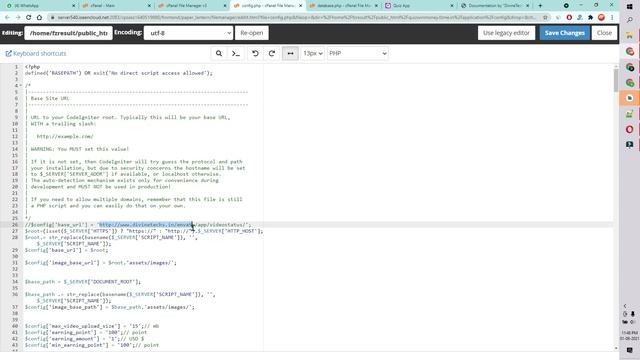This screenshot has width=640, height=360.
Task: Open File Explorer from the taskbar
Action: click(x=629, y=36)
